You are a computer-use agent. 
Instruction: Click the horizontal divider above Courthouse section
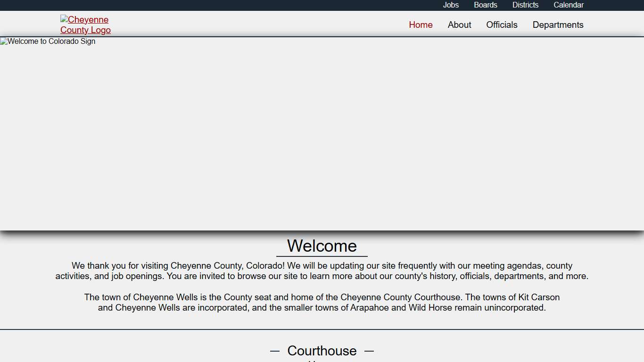point(322,329)
